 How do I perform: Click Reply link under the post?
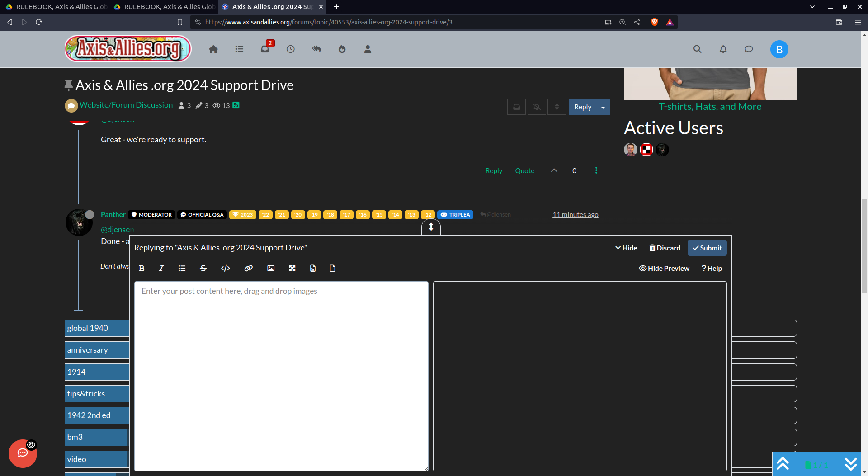(494, 171)
